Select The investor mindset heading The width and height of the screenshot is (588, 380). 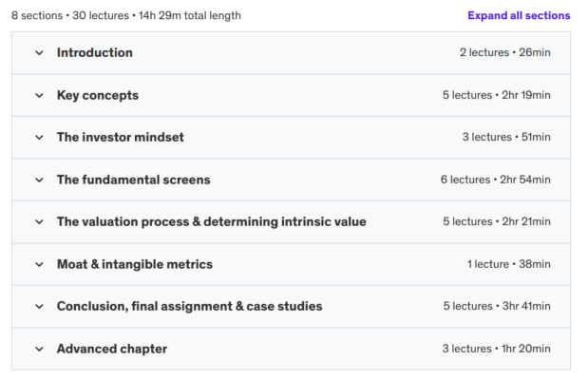(120, 138)
